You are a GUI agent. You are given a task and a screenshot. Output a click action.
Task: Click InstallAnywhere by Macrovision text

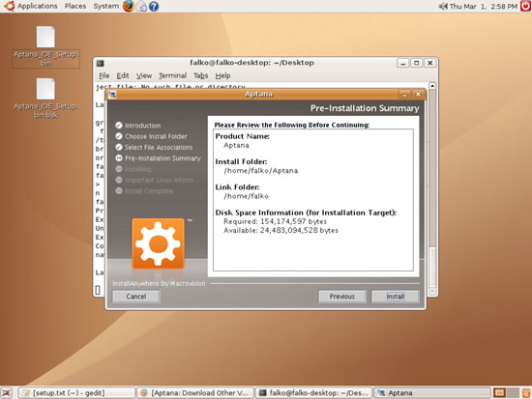159,283
